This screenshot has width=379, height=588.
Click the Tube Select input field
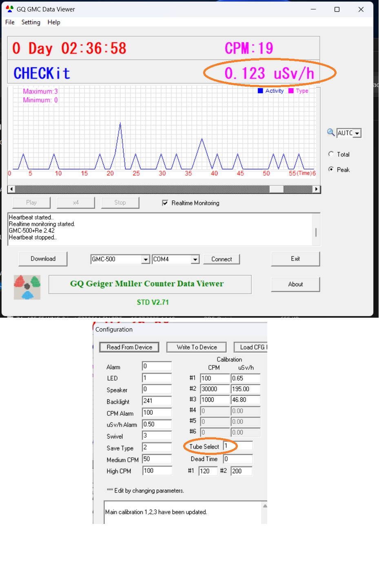pos(238,446)
